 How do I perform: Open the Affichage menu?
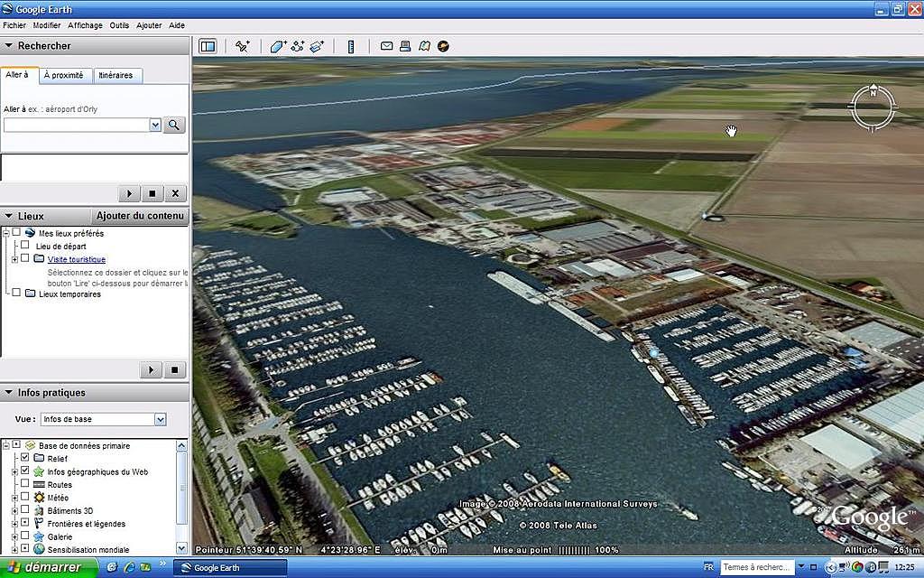85,25
